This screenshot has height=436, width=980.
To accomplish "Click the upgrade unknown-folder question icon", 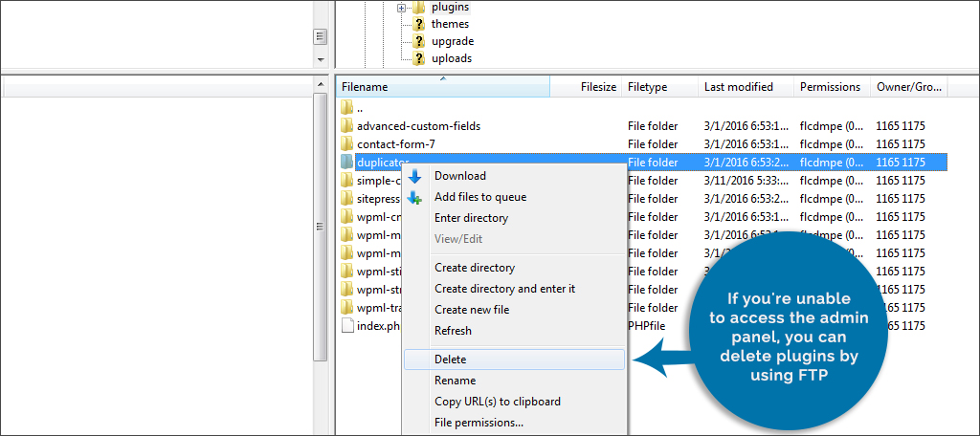I will click(x=419, y=42).
